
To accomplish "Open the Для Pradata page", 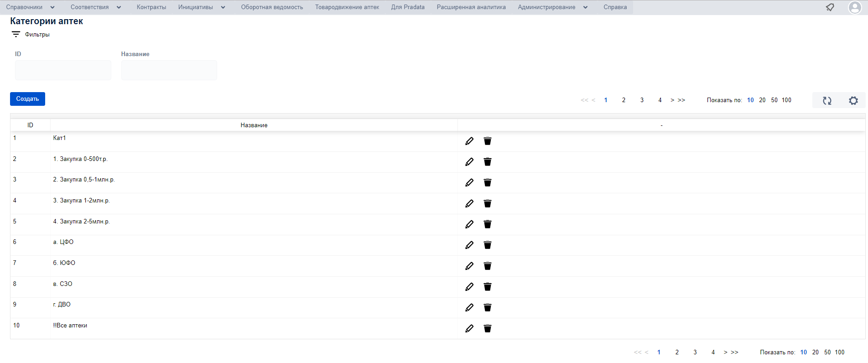I will click(x=408, y=7).
